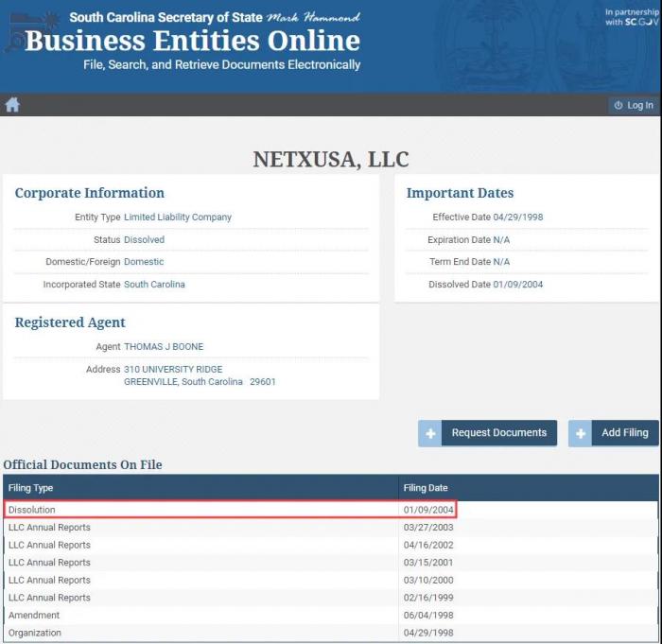Click the 310 University Ridge address
Viewport: 662px width, 644px height.
tap(173, 369)
